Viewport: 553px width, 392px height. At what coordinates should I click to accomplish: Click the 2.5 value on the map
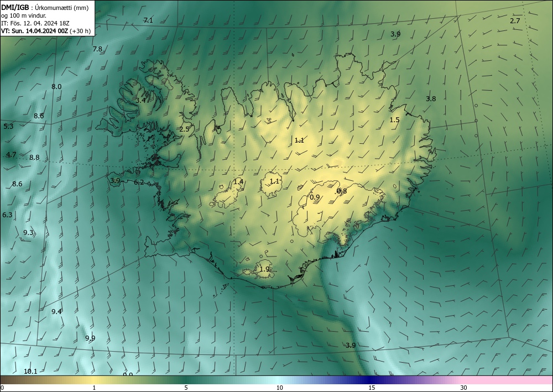pyautogui.click(x=184, y=129)
